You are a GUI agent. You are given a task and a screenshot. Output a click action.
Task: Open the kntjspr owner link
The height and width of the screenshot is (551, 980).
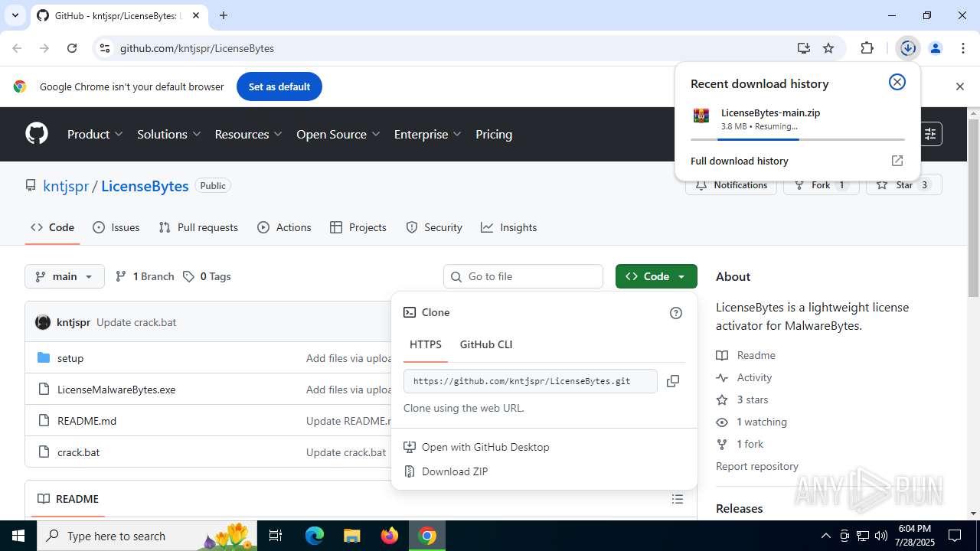coord(66,186)
